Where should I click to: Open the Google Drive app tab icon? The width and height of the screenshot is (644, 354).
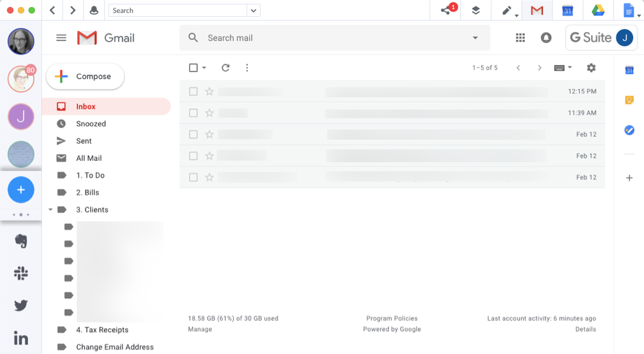598,10
